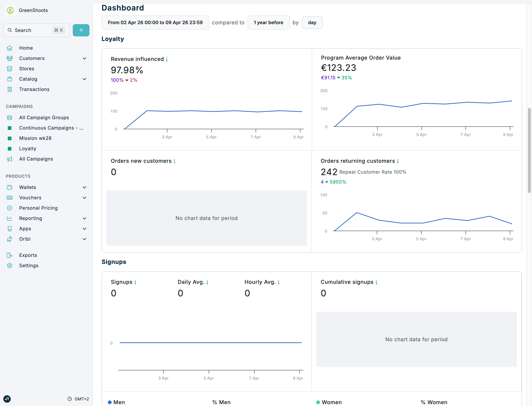Open the '1 year before' comparison dropdown
Screen dimensions: 532x406
[268, 22]
